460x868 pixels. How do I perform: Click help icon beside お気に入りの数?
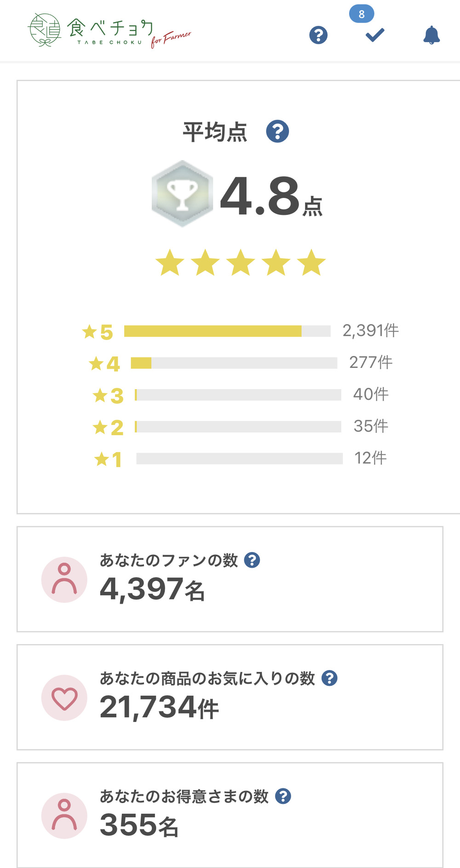coord(329,678)
